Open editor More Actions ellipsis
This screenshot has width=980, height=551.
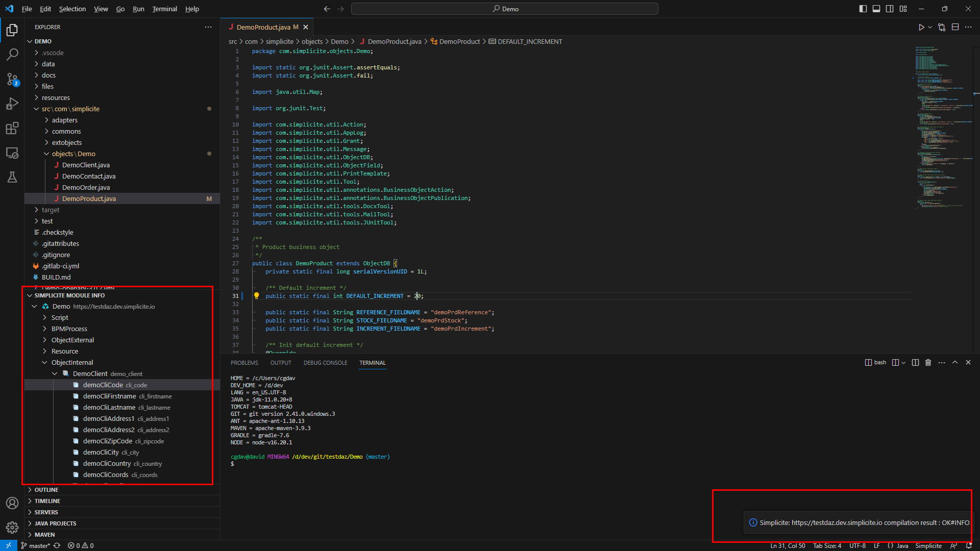click(968, 27)
